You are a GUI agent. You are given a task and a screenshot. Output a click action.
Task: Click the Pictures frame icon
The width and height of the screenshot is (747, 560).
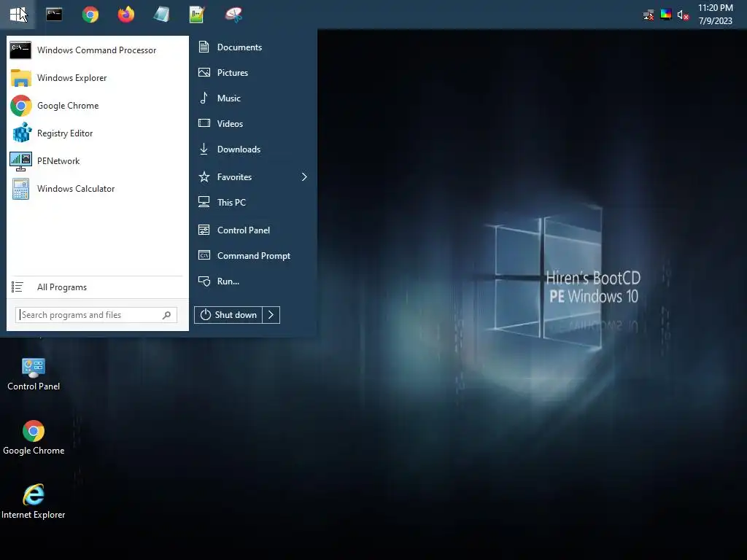tap(204, 72)
